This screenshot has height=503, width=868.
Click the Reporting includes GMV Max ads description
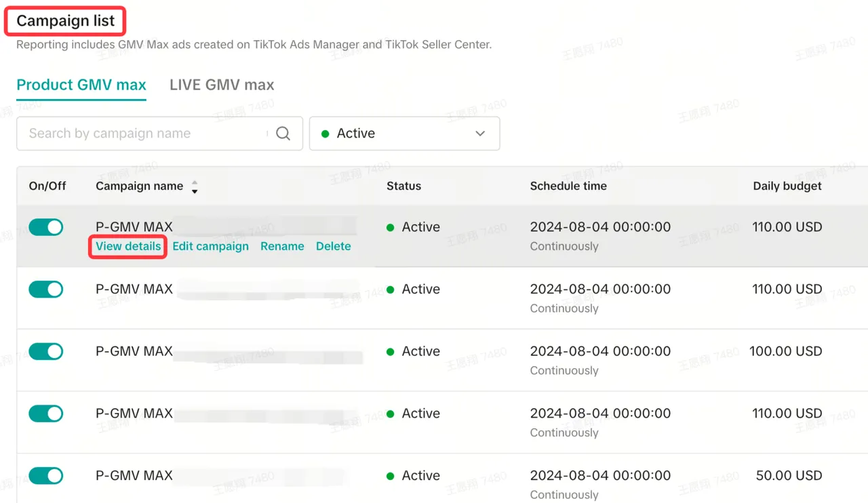click(x=254, y=45)
